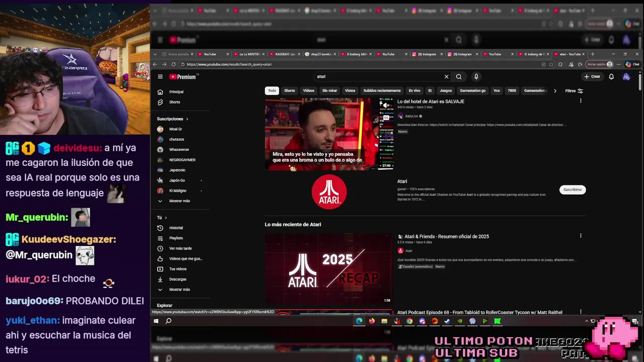Go to the YouTube Premium home logo
This screenshot has width=644, height=362.
tap(182, 77)
